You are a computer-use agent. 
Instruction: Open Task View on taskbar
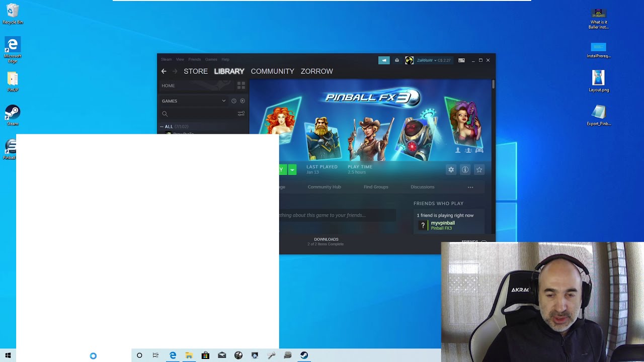[155, 355]
